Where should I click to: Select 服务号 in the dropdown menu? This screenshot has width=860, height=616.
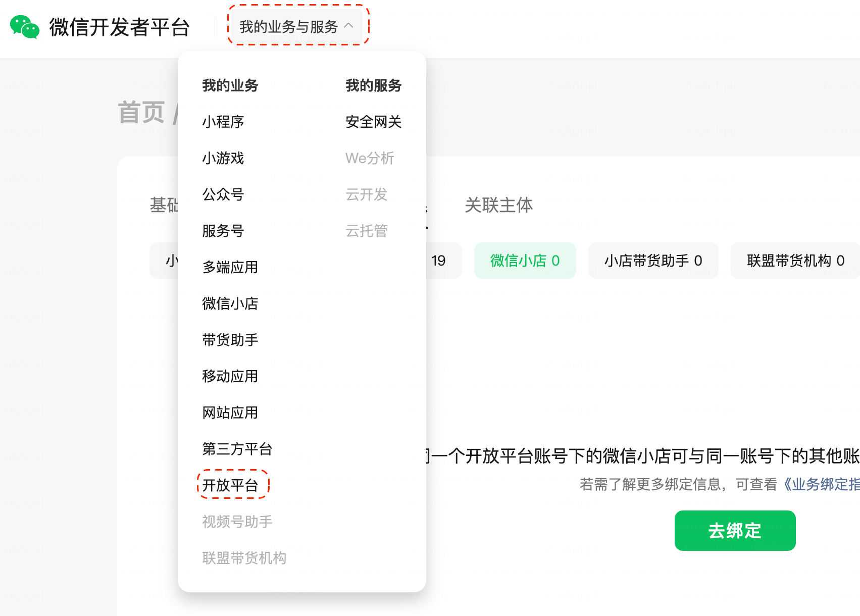223,231
